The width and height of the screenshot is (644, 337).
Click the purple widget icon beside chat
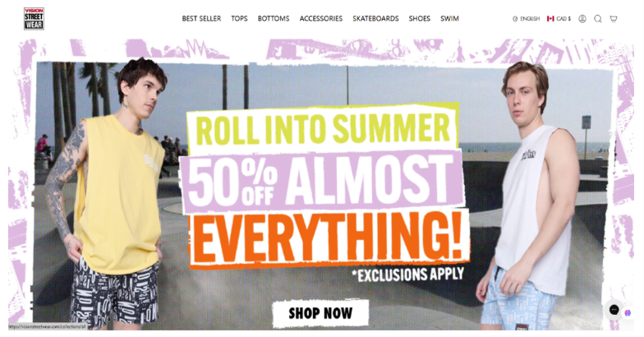pos(628,312)
